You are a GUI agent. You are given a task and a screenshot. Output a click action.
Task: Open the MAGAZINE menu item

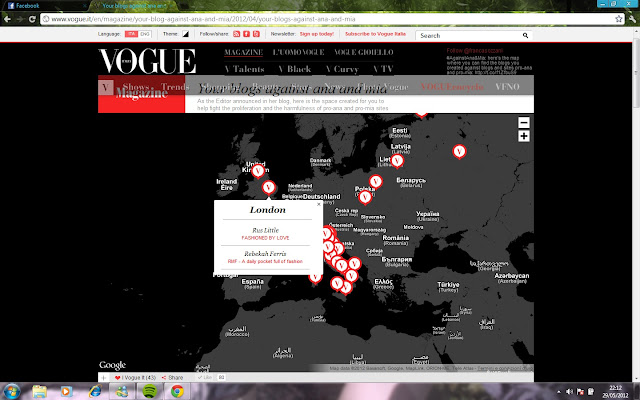coord(243,52)
